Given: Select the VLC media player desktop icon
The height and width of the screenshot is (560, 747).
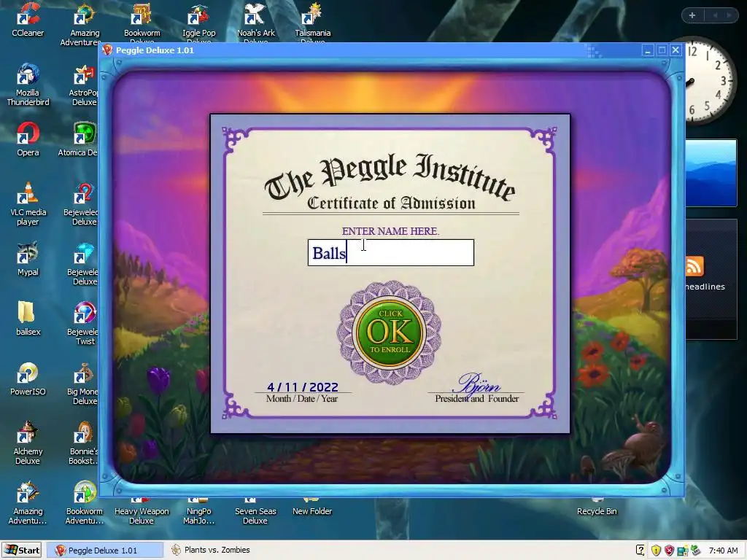Looking at the screenshot, I should 28,204.
